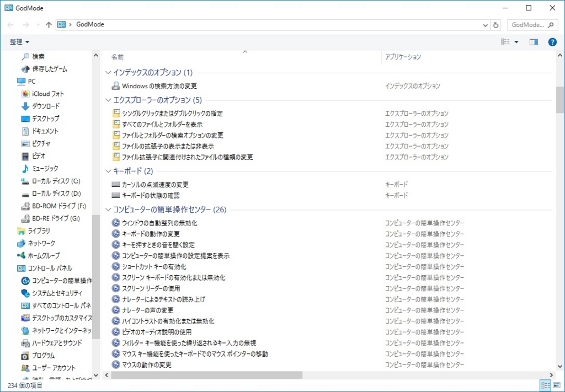Viewport: 565px width, 392px height.
Task: Open マウスの動作の変更
Action: tap(146, 364)
